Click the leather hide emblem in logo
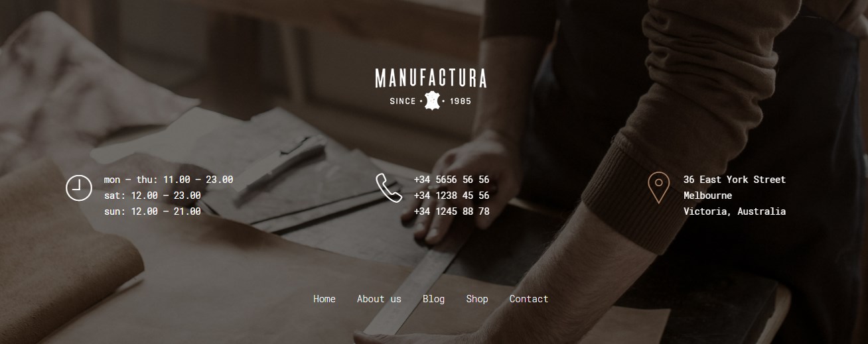 pyautogui.click(x=433, y=101)
